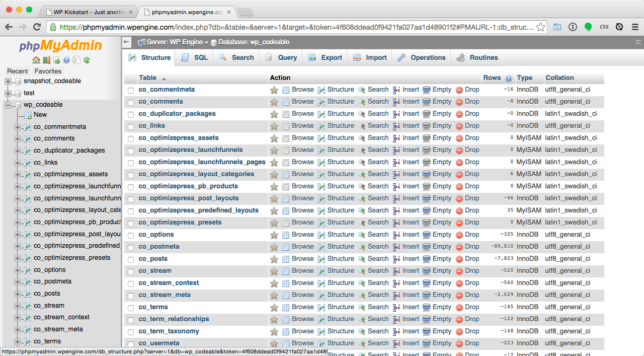Image resolution: width=644 pixels, height=356 pixels.
Task: Click the New table icon in sidebar
Action: (28, 115)
